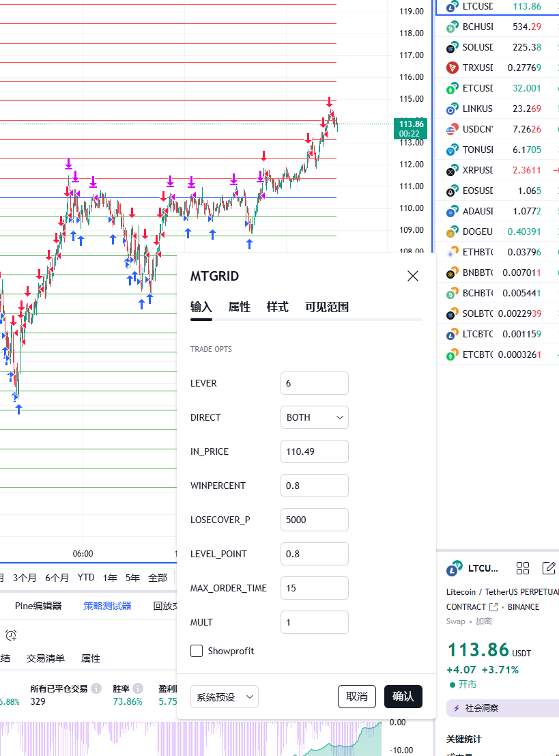Select the TRXUSD watchlist coin icon
The height and width of the screenshot is (756, 559).
coord(451,68)
